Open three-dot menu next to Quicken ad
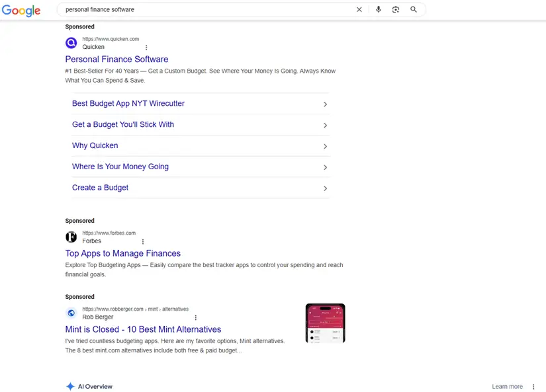Screen dimensions: 546x392 point(146,48)
